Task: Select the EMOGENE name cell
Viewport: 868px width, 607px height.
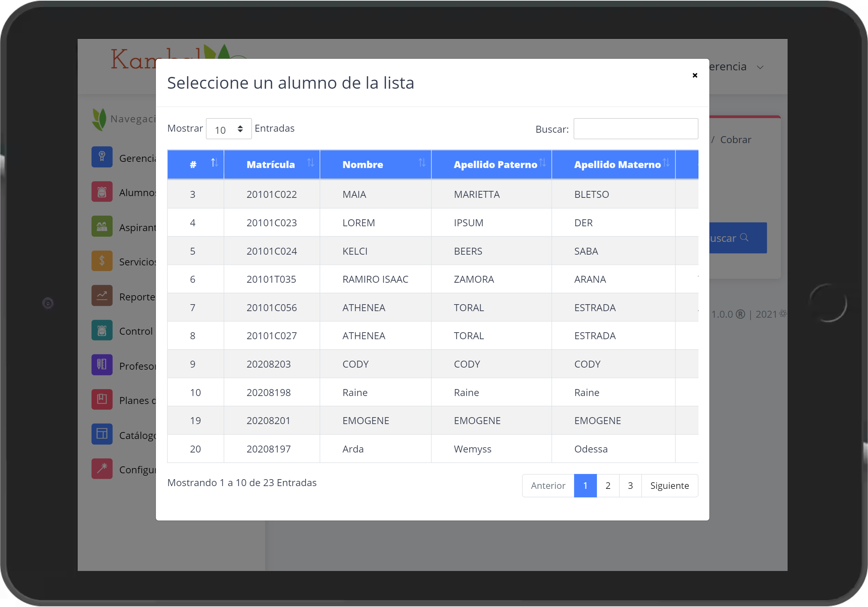Action: pyautogui.click(x=375, y=421)
